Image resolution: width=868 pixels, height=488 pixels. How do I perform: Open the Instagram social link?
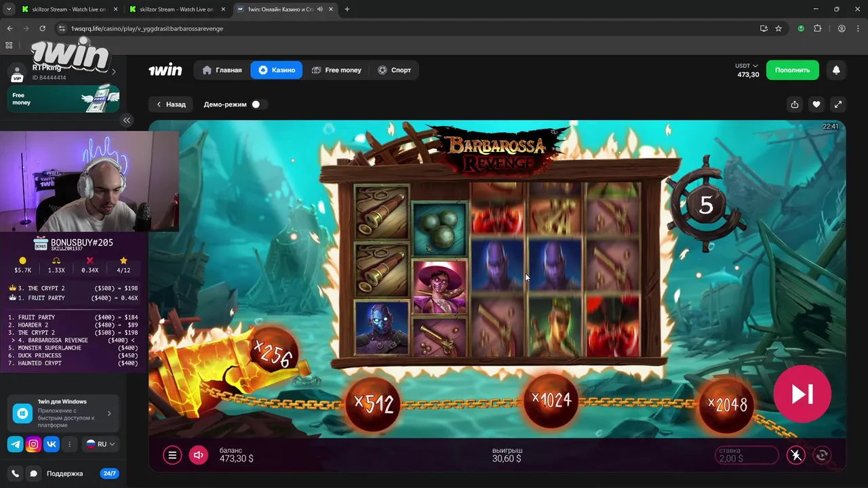click(x=33, y=445)
